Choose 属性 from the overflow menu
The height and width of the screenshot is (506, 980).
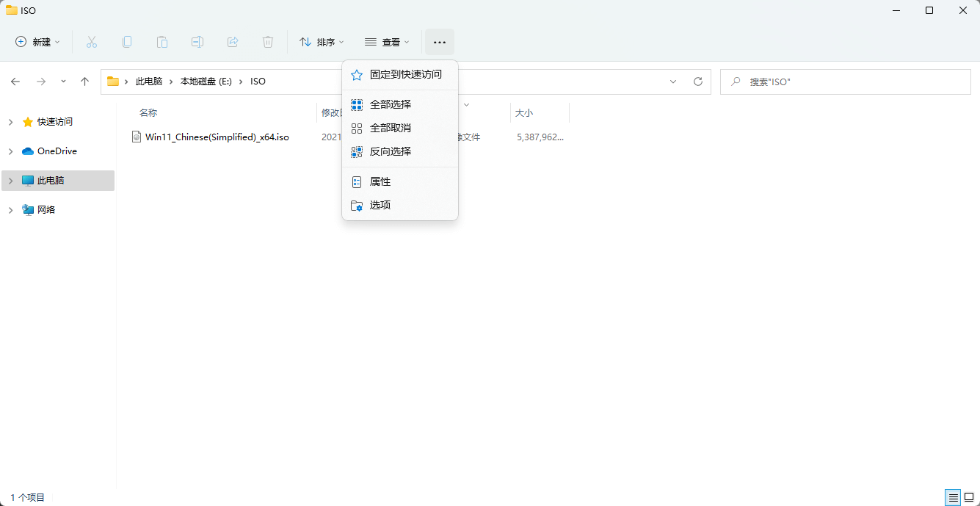[x=380, y=181]
